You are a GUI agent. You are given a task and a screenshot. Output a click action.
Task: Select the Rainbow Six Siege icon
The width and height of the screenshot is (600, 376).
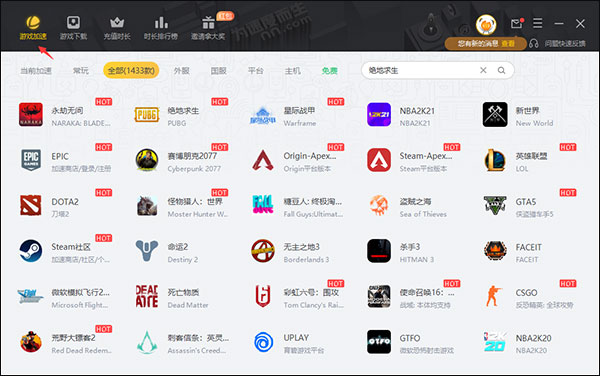[x=263, y=296]
